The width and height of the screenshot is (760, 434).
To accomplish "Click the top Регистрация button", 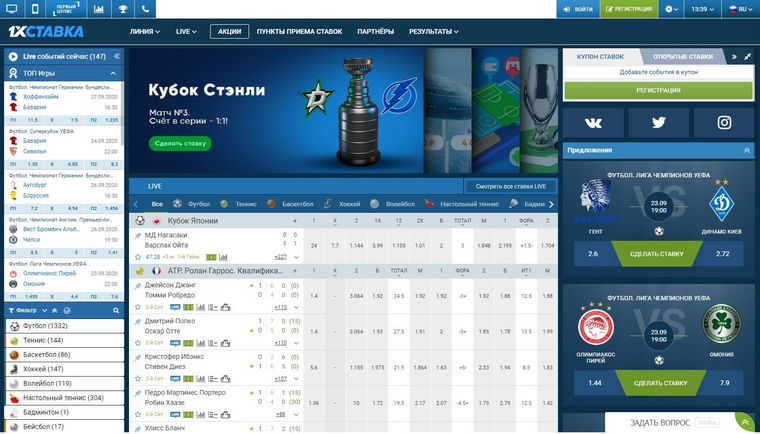I will [x=629, y=9].
